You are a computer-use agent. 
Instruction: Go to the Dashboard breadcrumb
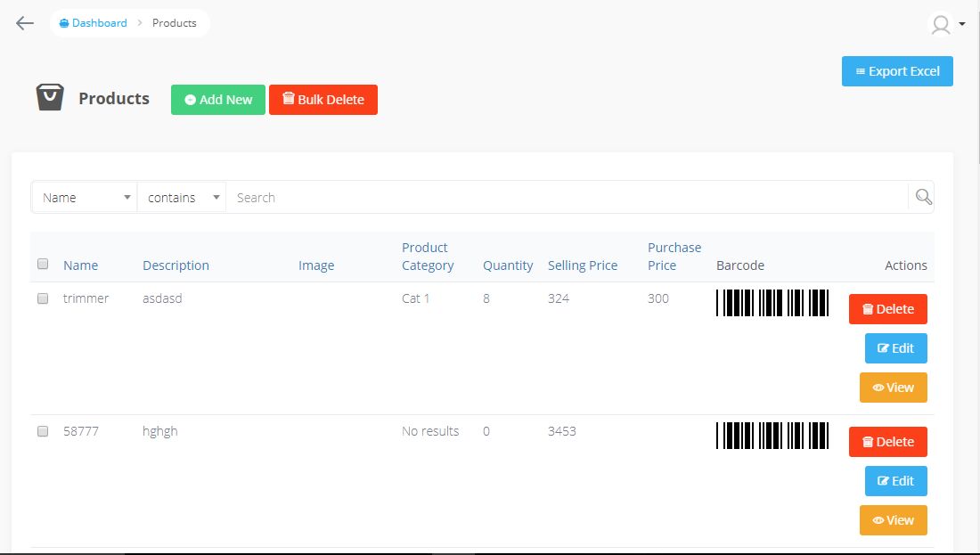tap(94, 23)
